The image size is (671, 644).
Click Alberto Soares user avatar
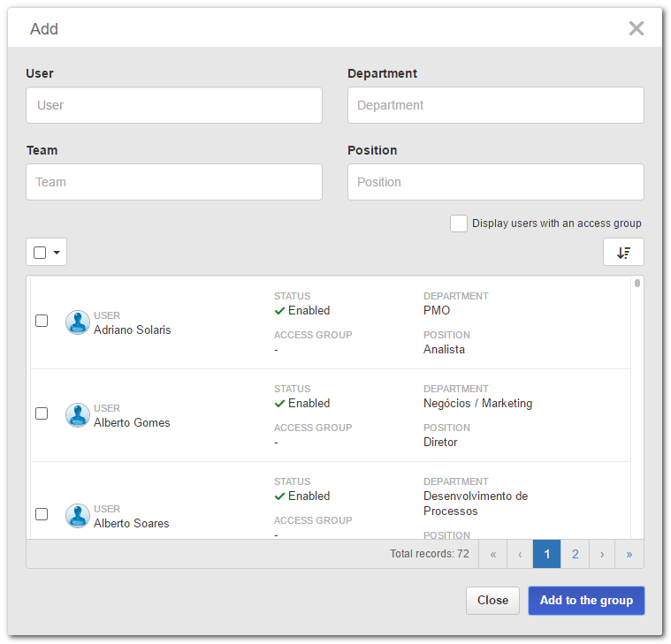pyautogui.click(x=78, y=516)
